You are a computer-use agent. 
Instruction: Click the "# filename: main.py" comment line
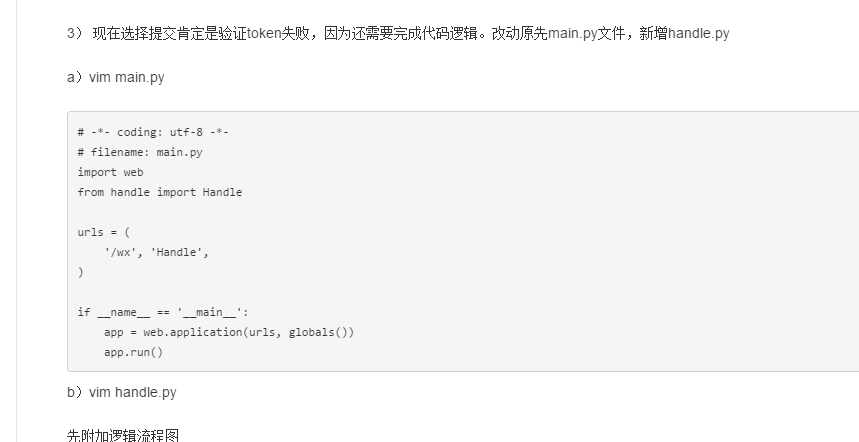[x=140, y=152]
